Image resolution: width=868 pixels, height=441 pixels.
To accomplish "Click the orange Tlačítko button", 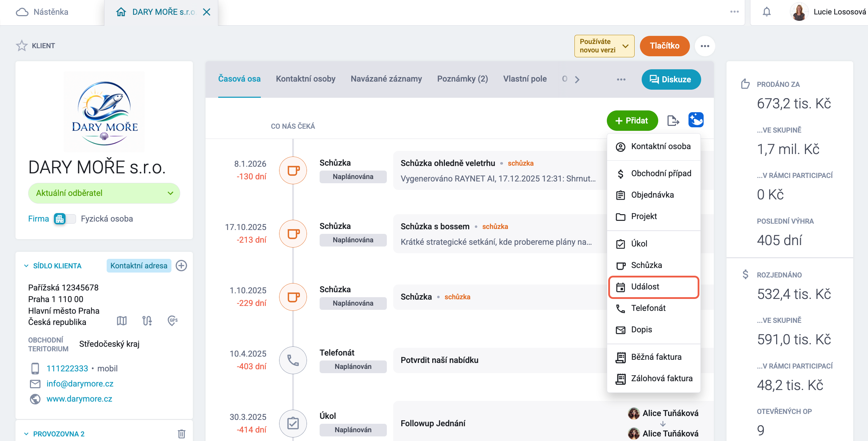I will [x=665, y=46].
